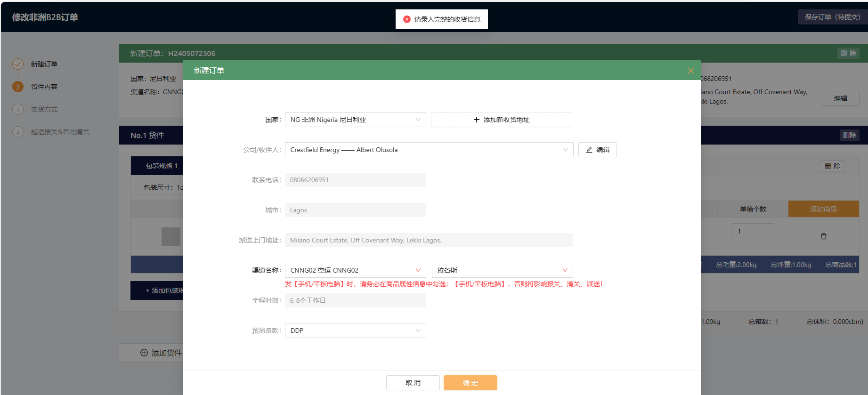Click the 新建订单 step checkmark icon
This screenshot has width=868, height=395.
pos(18,64)
